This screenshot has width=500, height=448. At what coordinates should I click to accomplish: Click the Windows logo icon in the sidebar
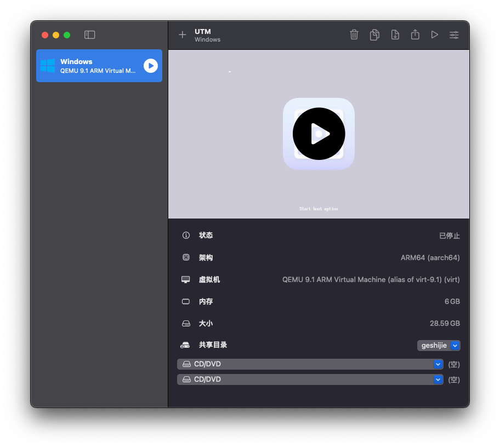click(48, 66)
